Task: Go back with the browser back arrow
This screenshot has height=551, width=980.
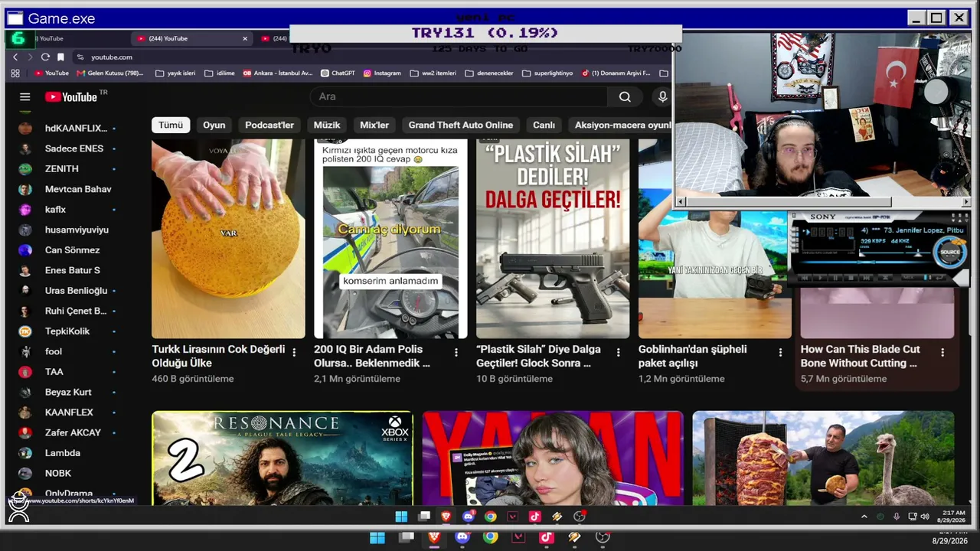Action: coord(15,57)
